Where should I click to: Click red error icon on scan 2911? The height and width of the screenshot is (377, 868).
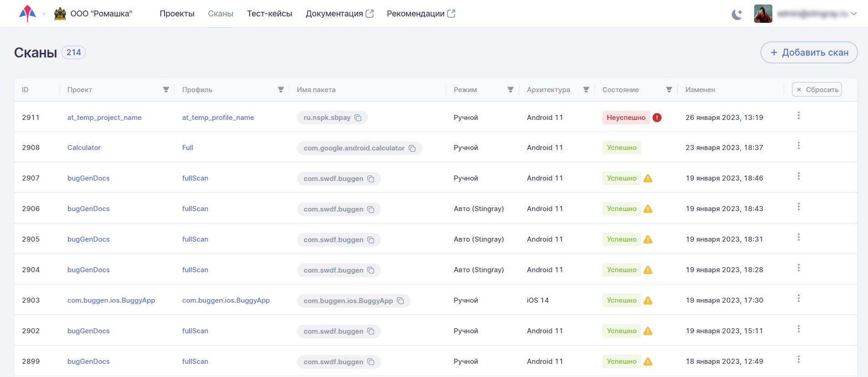(x=657, y=118)
